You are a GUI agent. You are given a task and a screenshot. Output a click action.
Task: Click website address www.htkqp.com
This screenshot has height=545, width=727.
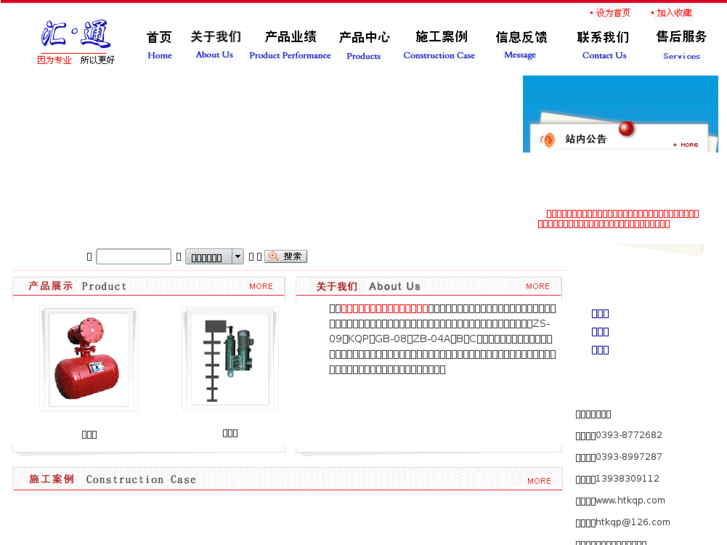point(630,500)
